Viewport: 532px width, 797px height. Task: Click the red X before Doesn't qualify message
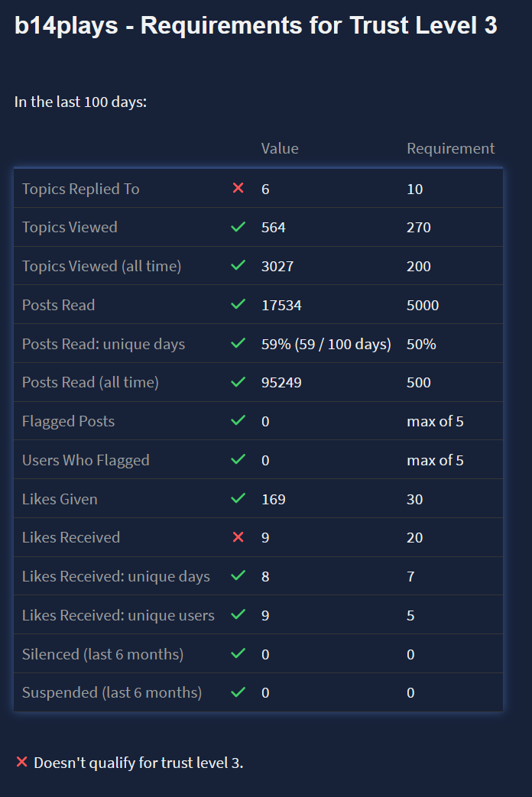pyautogui.click(x=21, y=762)
